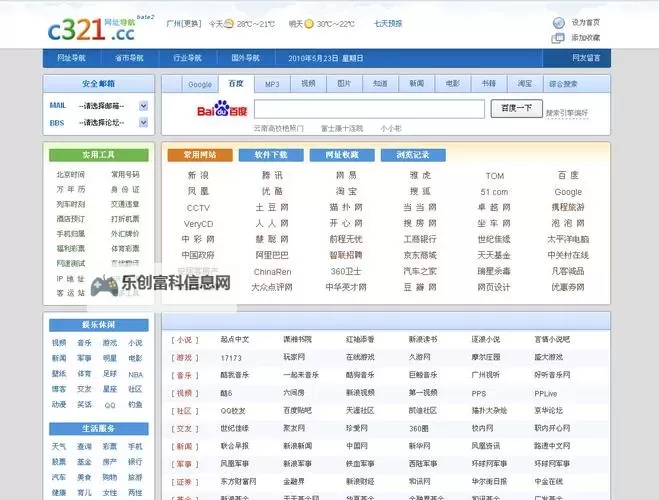Open the [小说] category row label
Image resolution: width=659 pixels, height=500 pixels.
(x=185, y=340)
